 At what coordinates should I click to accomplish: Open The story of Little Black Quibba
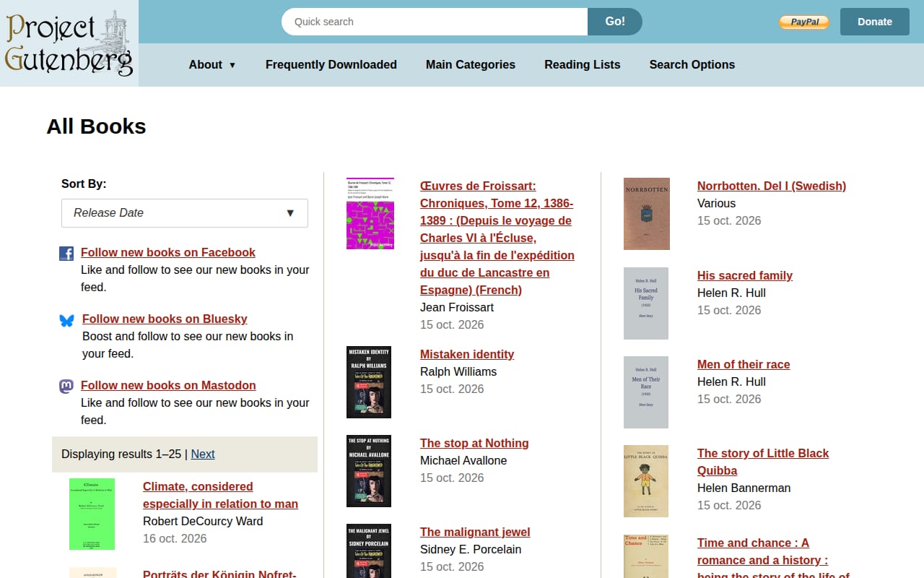(763, 462)
